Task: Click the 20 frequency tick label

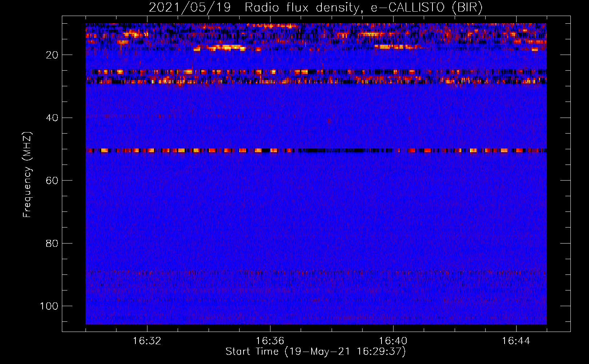Action: click(x=52, y=55)
